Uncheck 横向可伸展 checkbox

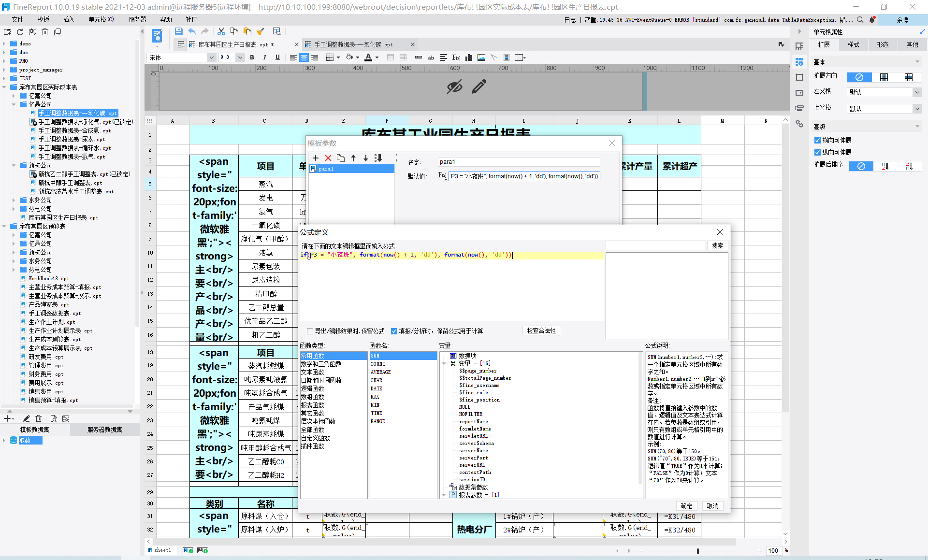[817, 140]
